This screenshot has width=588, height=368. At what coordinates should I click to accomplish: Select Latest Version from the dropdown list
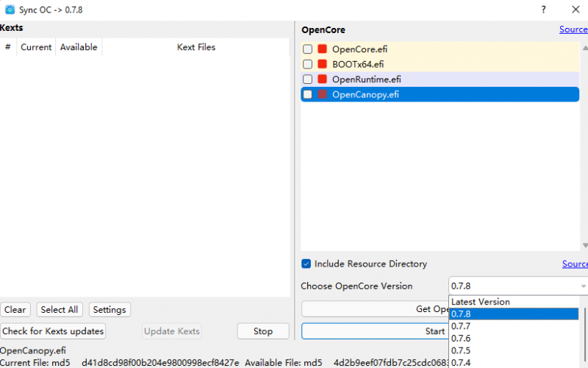pyautogui.click(x=514, y=302)
